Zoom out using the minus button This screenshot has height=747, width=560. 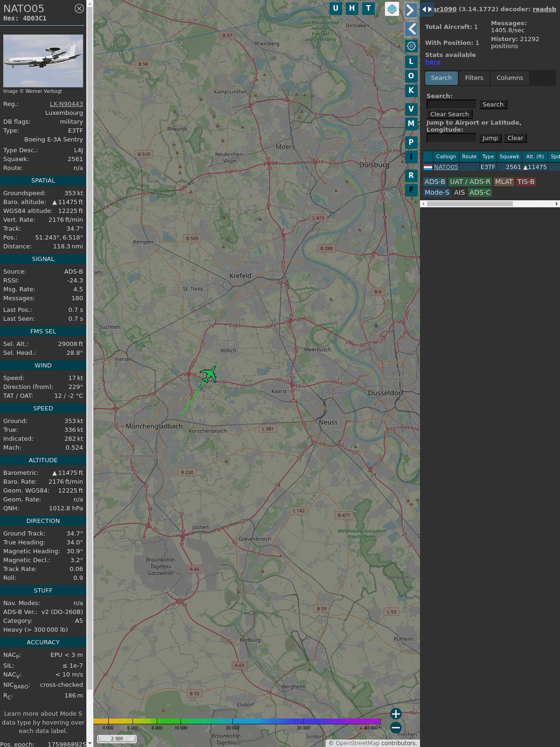[x=396, y=727]
